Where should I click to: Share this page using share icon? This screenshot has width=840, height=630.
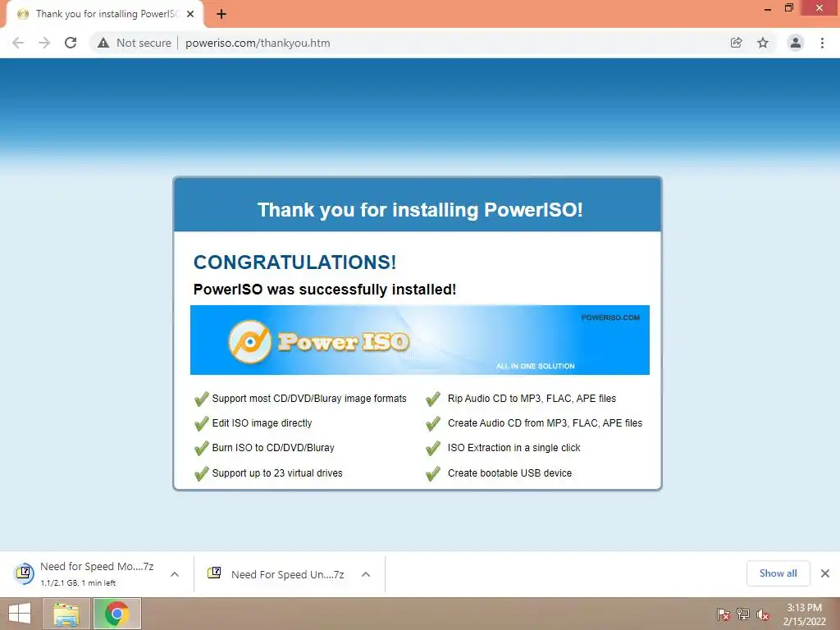coord(736,43)
